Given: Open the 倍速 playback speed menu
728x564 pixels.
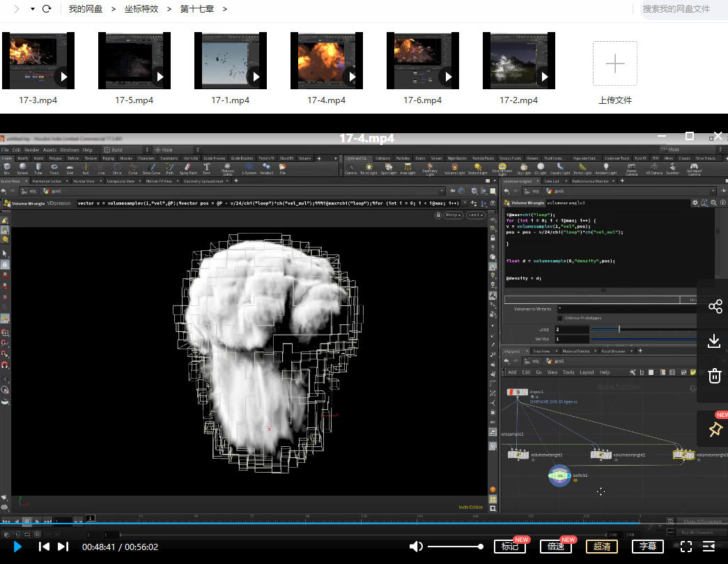Looking at the screenshot, I should coord(556,547).
